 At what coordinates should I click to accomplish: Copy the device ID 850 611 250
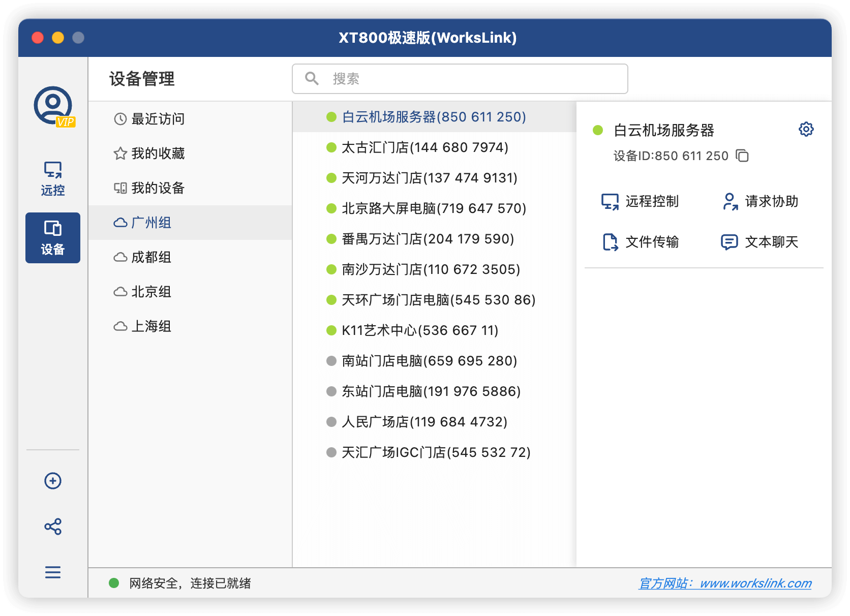743,156
